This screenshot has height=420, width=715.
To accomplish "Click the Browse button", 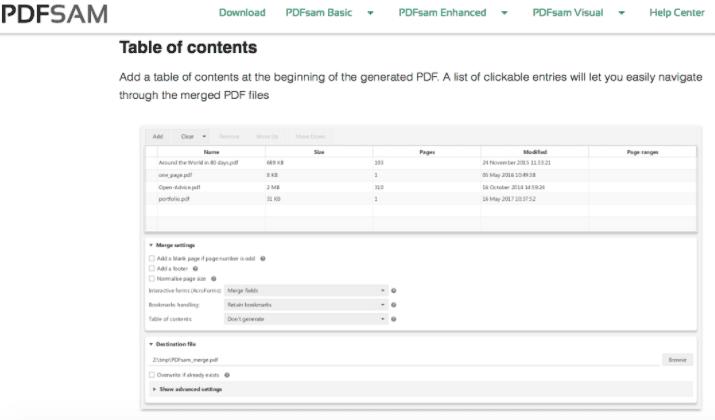I will tap(677, 359).
